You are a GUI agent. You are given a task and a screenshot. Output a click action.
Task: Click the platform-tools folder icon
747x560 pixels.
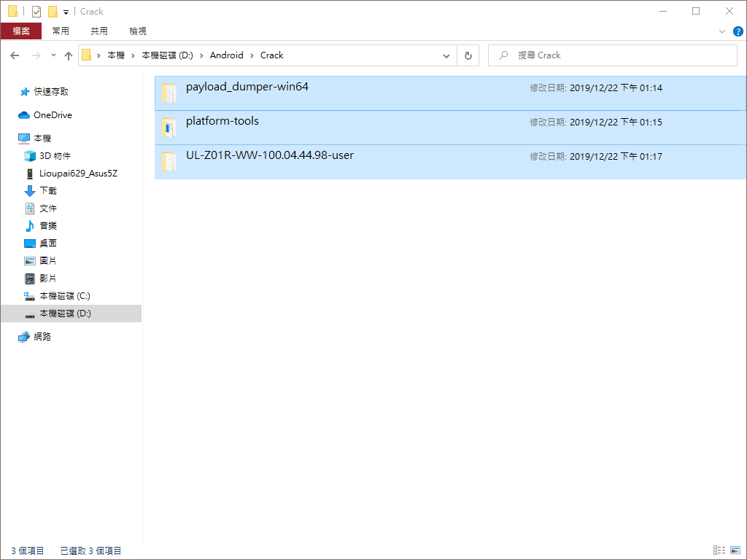[x=169, y=127]
